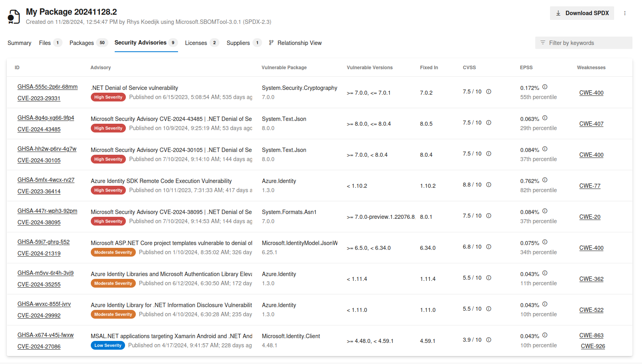This screenshot has height=364, width=642.
Task: Click the package logo icon beside My Package
Action: 13,16
